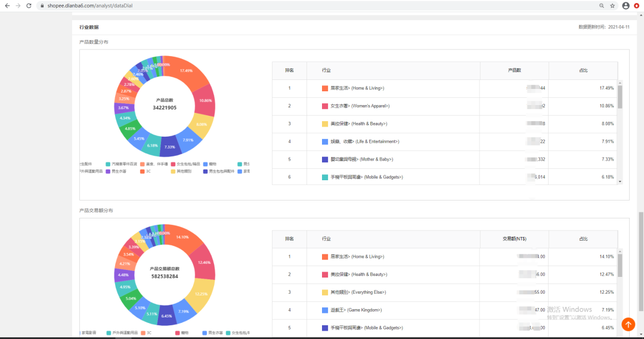Click the 交易额(NT$) column header
This screenshot has height=339, width=644.
click(x=514, y=239)
